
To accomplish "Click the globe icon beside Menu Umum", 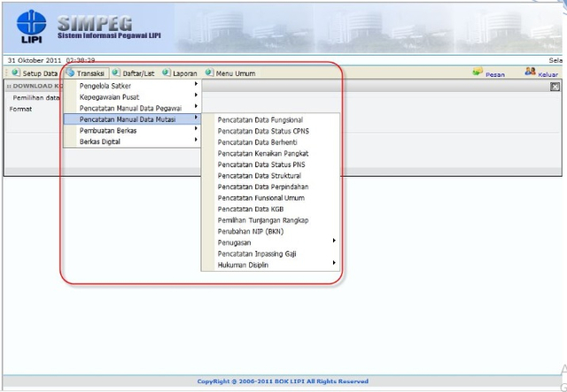I will coord(209,73).
